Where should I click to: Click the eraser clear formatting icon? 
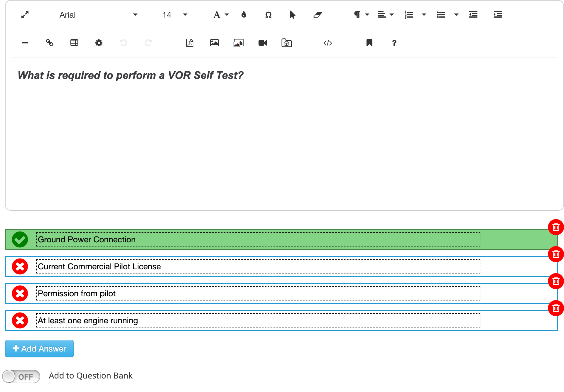coord(318,15)
